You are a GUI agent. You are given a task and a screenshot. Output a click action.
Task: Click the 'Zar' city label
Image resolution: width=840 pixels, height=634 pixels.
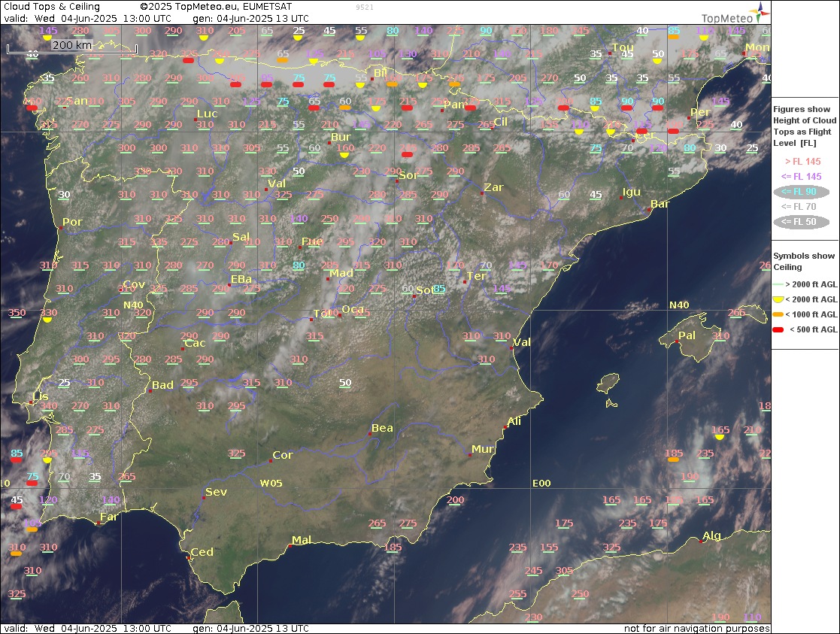tap(494, 187)
